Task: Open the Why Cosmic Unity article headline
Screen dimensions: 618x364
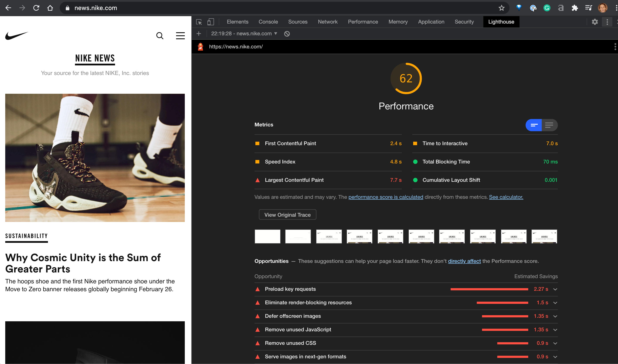Action: click(x=83, y=264)
